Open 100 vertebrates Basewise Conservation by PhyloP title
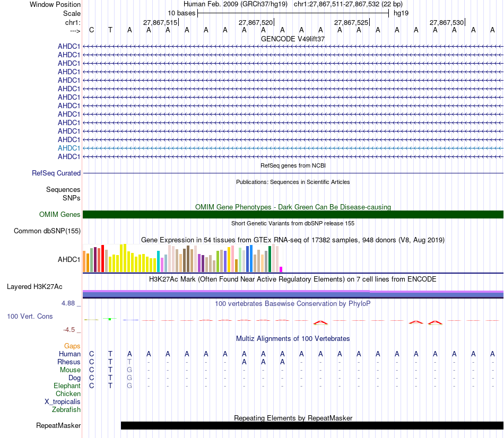The width and height of the screenshot is (504, 438). point(293,304)
